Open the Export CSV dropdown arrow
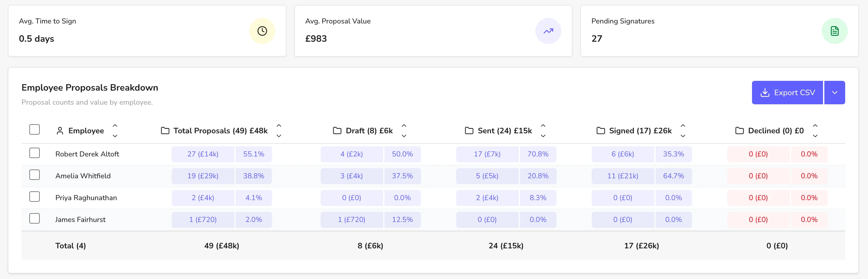Image resolution: width=868 pixels, height=279 pixels. point(835,93)
